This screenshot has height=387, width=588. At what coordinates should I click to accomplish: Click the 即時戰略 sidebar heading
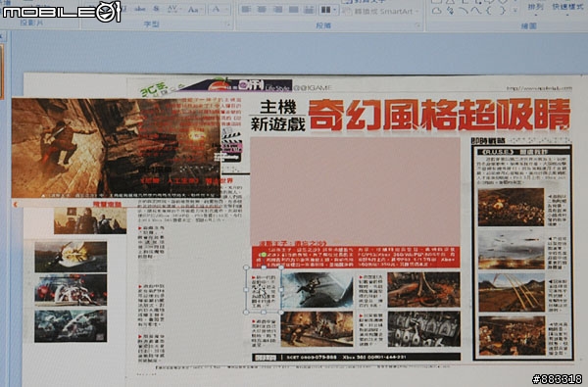[x=488, y=141]
